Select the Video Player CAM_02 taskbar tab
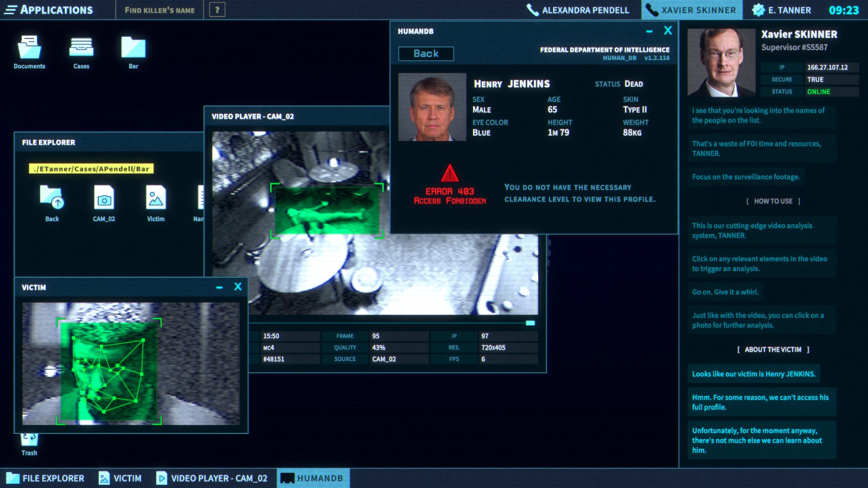The width and height of the screenshot is (868, 488). tap(212, 478)
